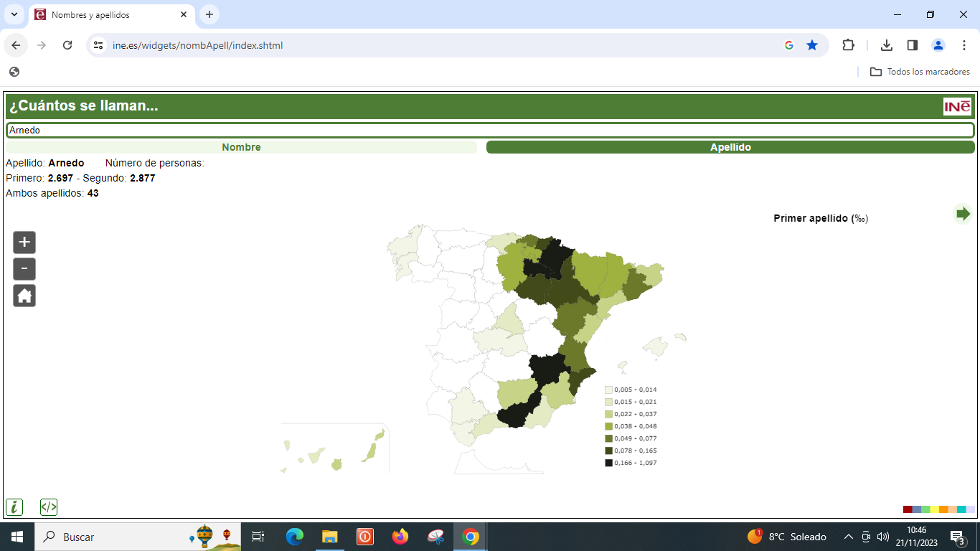
Task: Open Chrome extensions puzzle icon
Action: coord(848,45)
